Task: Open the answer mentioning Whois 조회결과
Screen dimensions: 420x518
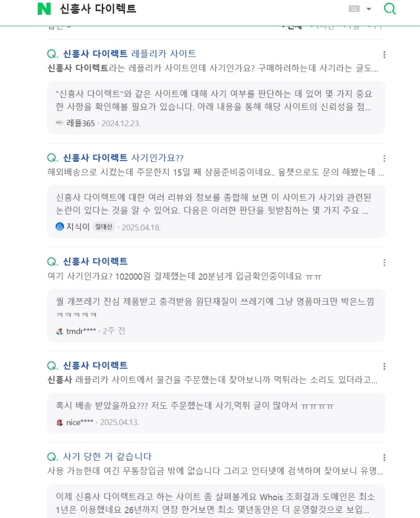Action: click(214, 503)
